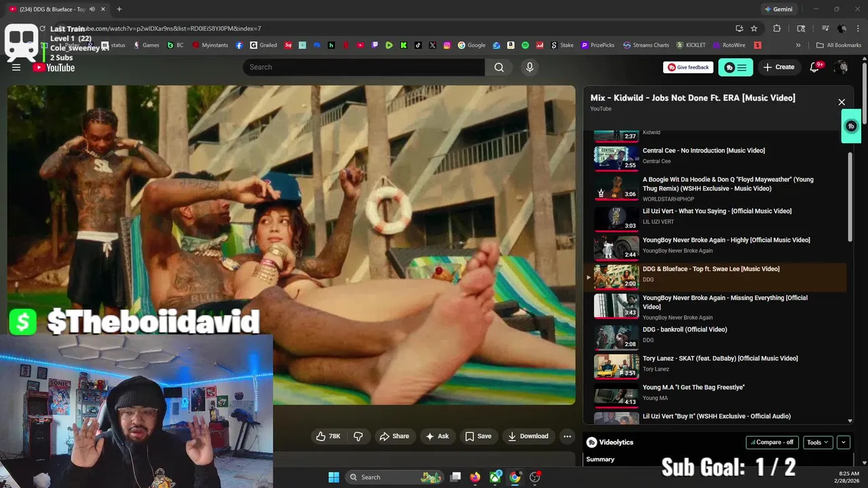Toggle the Videolytics header button
The height and width of the screenshot is (488, 868).
(x=735, y=67)
